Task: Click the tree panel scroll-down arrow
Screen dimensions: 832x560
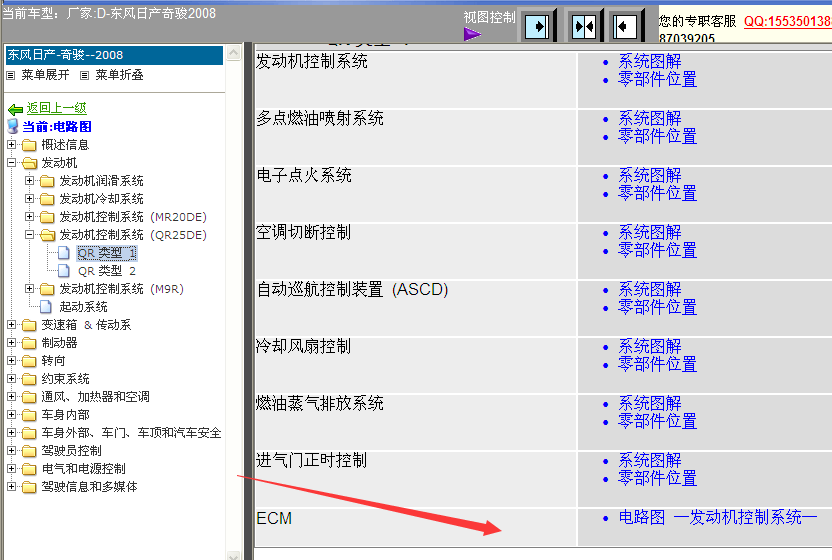Action: coord(233,555)
